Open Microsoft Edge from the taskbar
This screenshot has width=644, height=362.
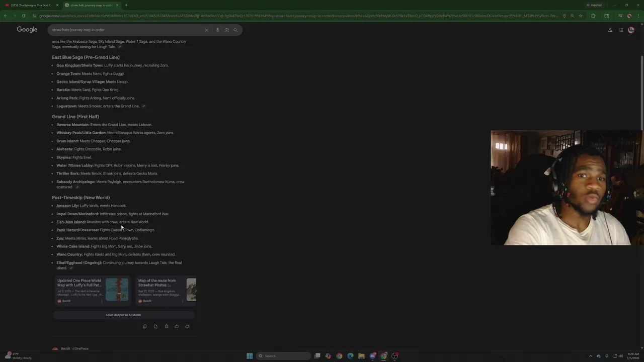coord(350,356)
